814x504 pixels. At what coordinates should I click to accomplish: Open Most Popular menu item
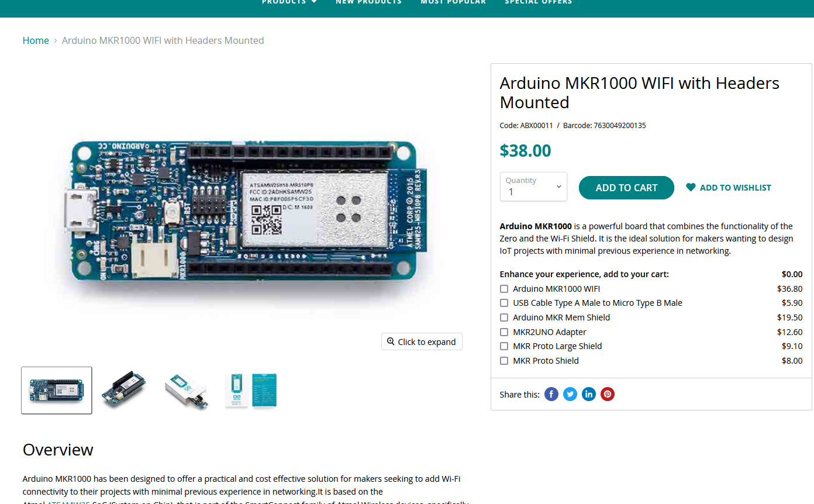(x=453, y=2)
